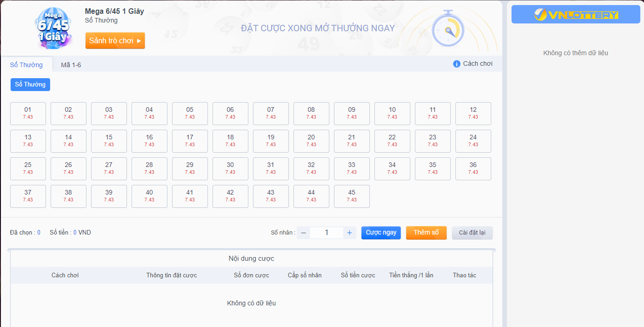Click the VNLOTTERY logo banner
The width and height of the screenshot is (644, 327).
pos(575,15)
